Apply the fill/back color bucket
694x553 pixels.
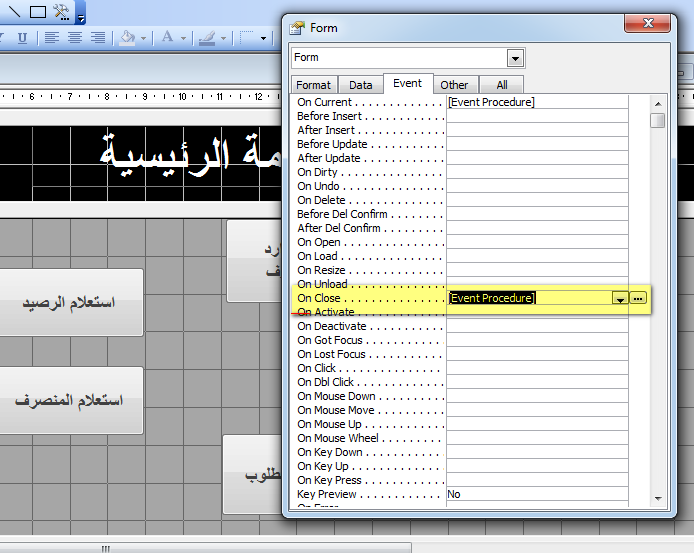tap(128, 38)
